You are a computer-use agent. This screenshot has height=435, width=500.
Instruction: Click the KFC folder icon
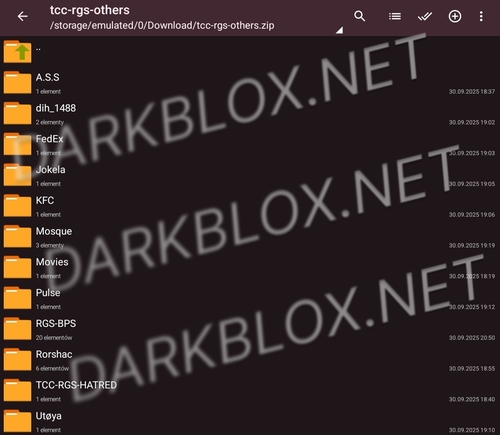pyautogui.click(x=17, y=206)
